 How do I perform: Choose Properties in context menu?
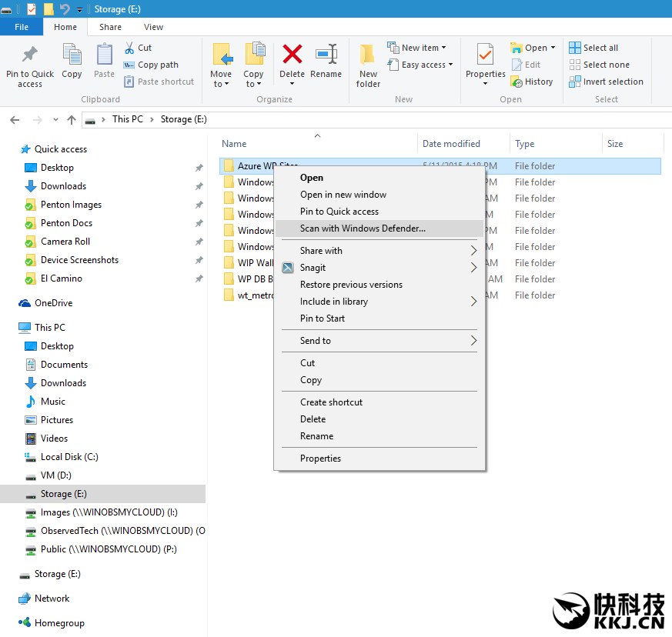[x=379, y=459]
